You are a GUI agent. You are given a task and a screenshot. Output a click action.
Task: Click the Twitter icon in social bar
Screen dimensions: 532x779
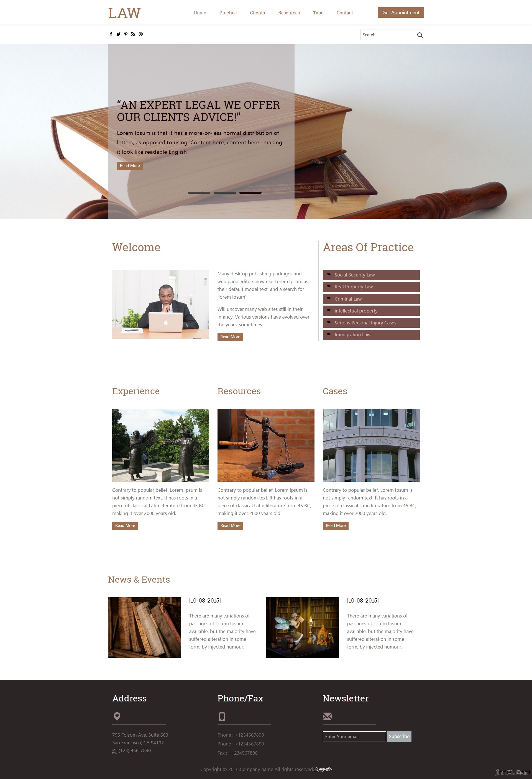[118, 34]
